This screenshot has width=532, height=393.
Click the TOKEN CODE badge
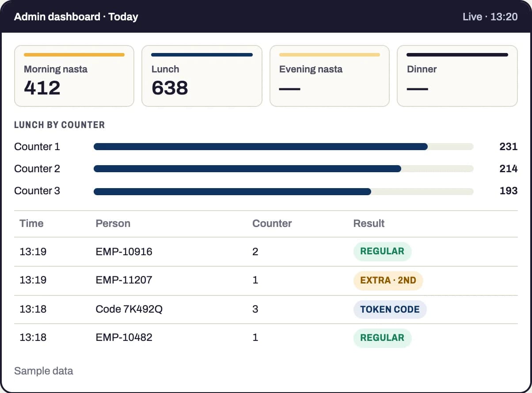click(x=390, y=309)
